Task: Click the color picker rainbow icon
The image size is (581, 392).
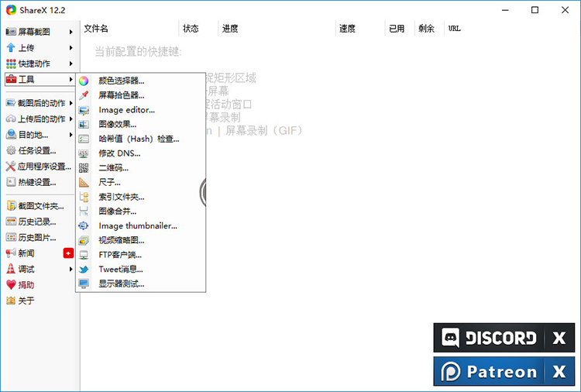Action: [x=84, y=81]
